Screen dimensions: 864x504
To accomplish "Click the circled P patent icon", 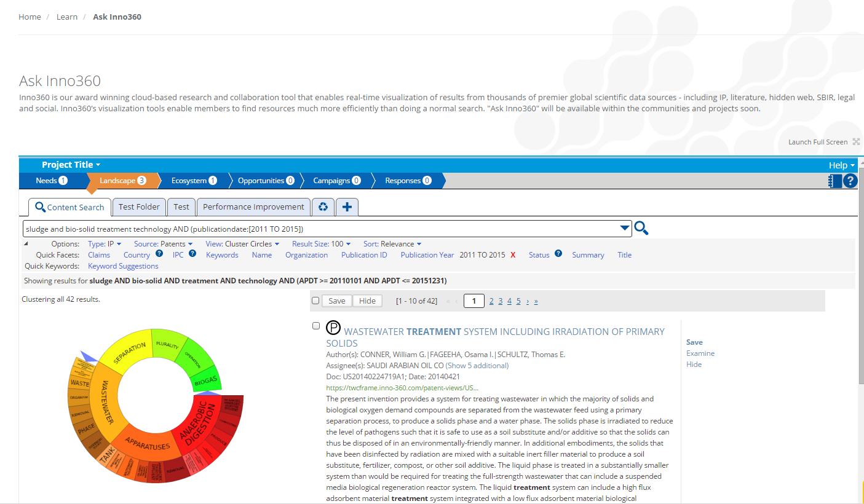I will [333, 328].
